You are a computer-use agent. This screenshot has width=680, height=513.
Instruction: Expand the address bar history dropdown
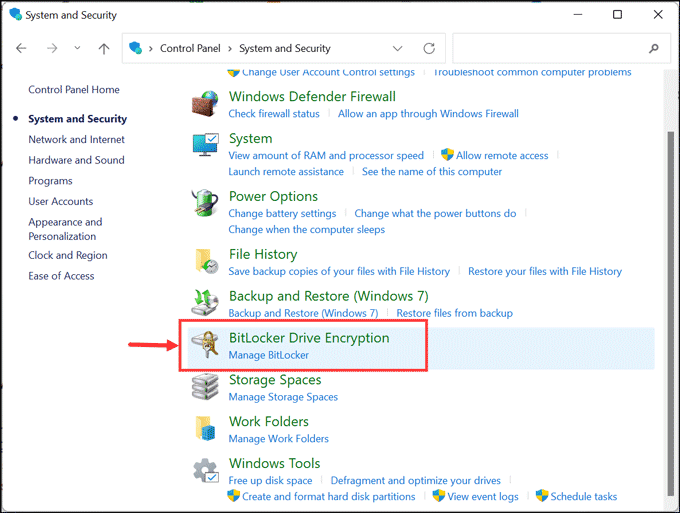point(398,48)
